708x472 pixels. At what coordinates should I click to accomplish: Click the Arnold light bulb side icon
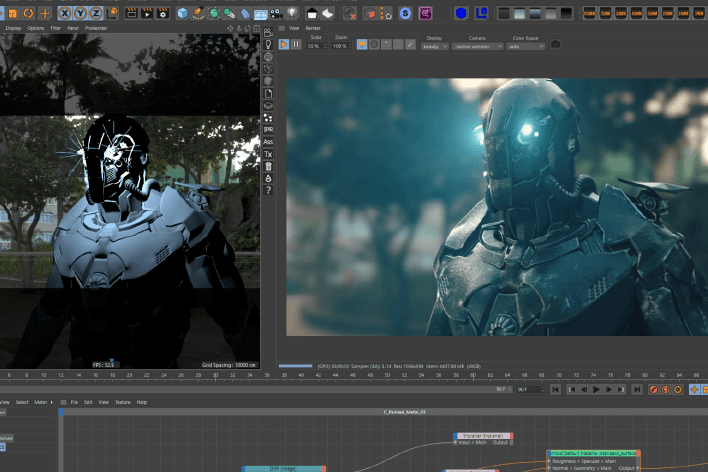point(268,45)
